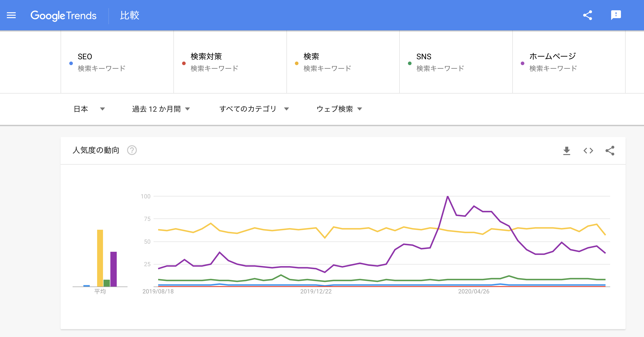Click the yellow 検索 color dot
The width and height of the screenshot is (644, 337).
(x=296, y=63)
